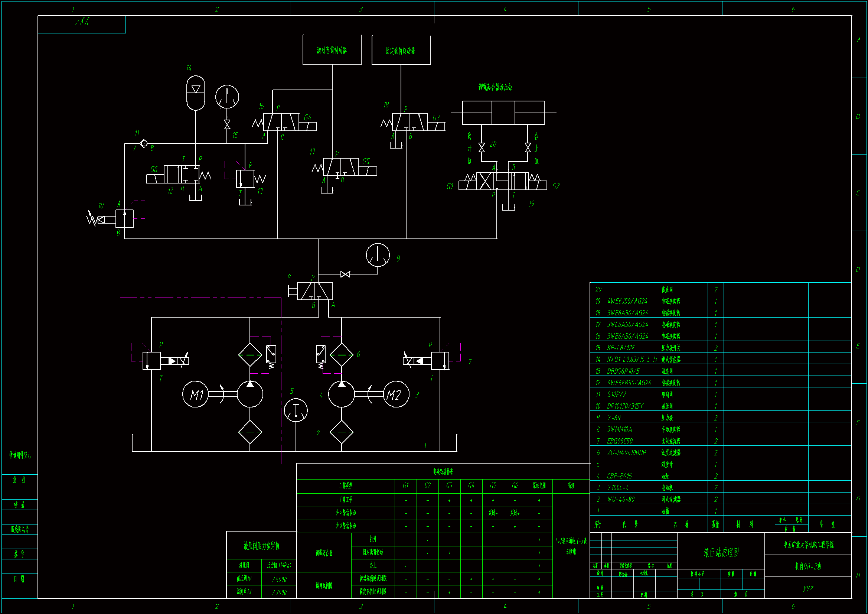Select the double-rod hydraulic cylinder symbol
Viewport: 868px width, 614px height.
click(503, 113)
